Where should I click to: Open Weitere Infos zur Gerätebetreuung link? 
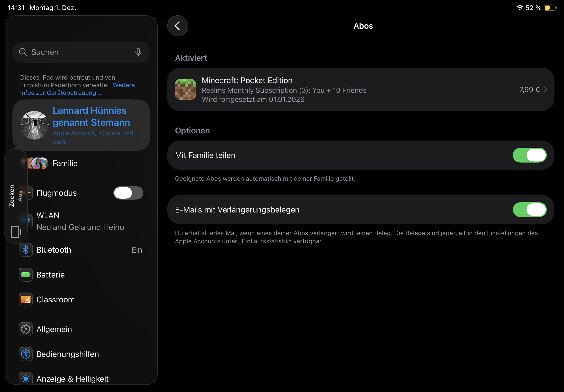tap(77, 89)
